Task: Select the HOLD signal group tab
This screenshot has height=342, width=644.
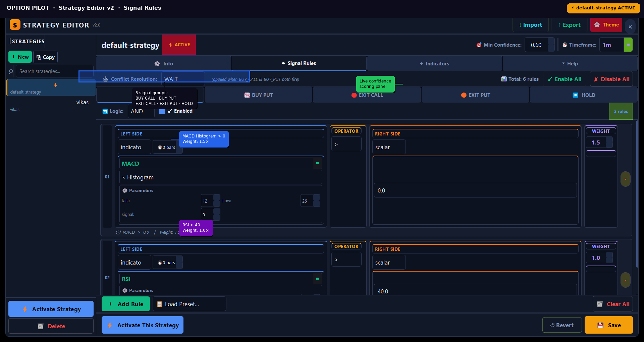Action: [x=584, y=95]
